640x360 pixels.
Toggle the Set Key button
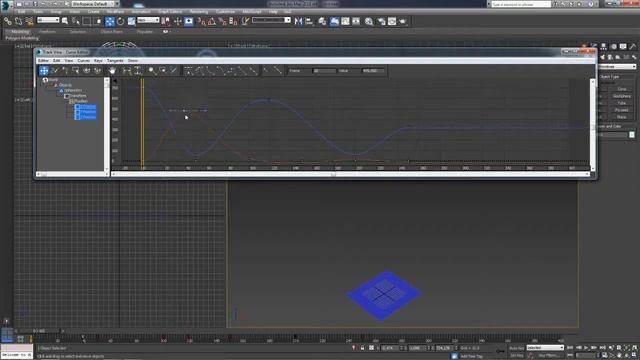coord(516,356)
